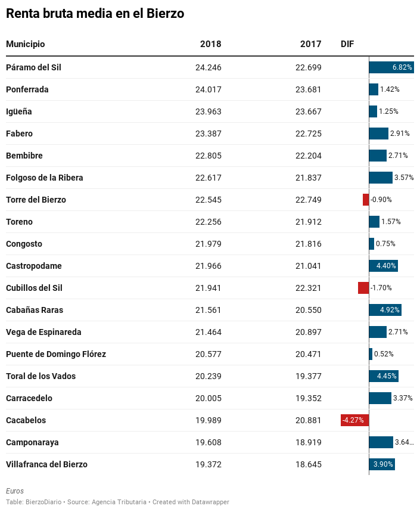Click the Agencia Tributaria source text
420x512 pixels.
pos(119,502)
